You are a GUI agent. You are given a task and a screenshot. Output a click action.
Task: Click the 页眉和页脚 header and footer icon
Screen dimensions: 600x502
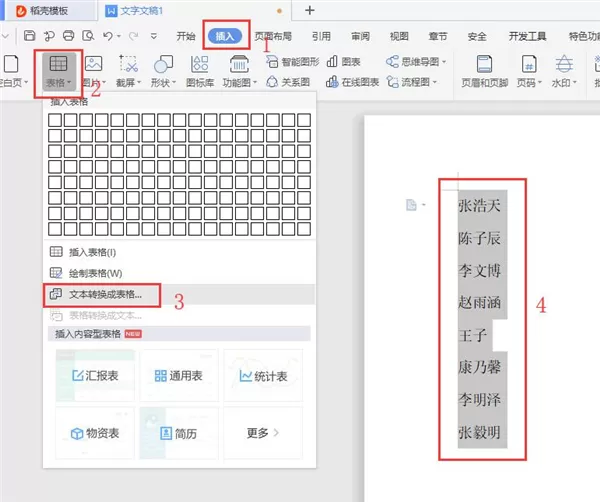click(x=484, y=72)
